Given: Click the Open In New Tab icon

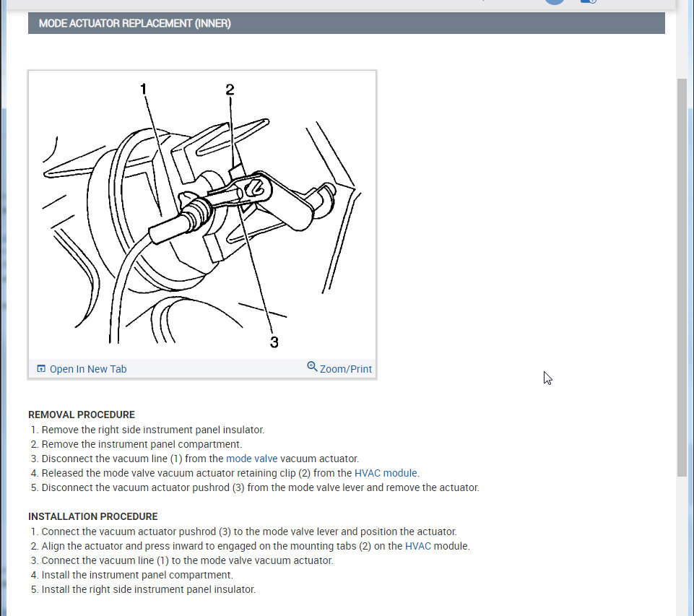Looking at the screenshot, I should pos(41,368).
